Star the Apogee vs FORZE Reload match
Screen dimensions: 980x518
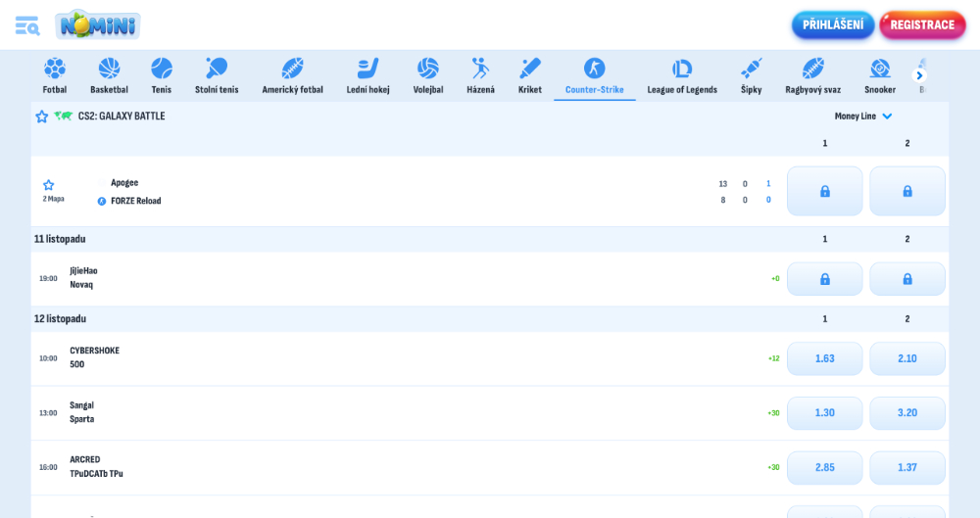(48, 184)
